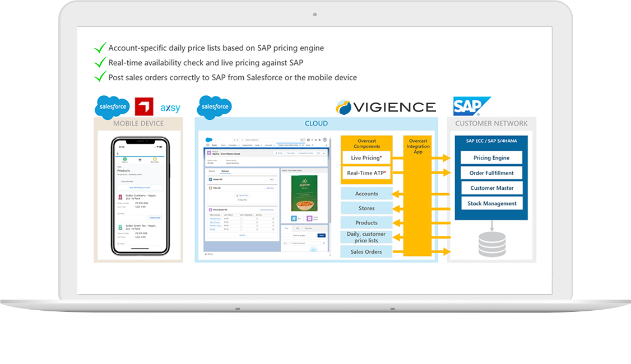Open the Setup gear icon in Salesforce header
631x364 pixels.
click(316, 140)
